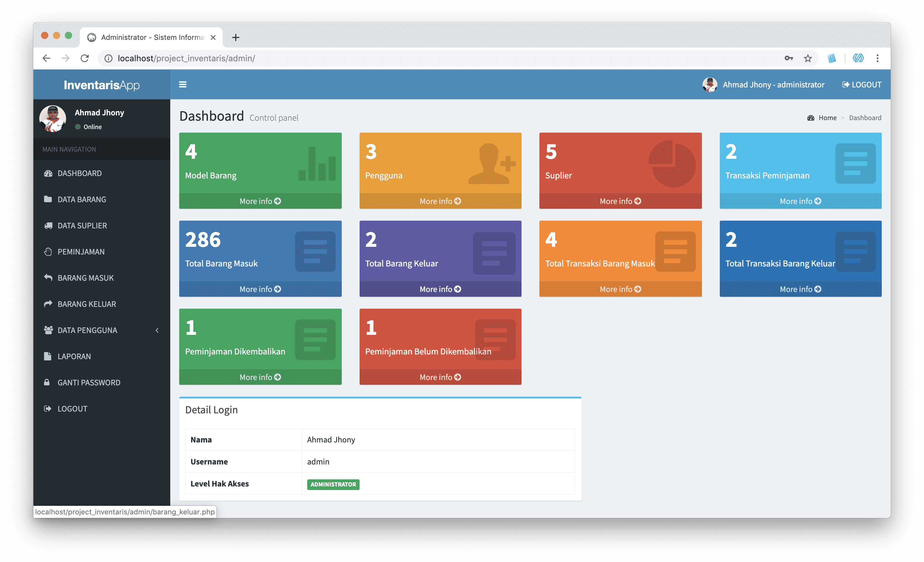The width and height of the screenshot is (924, 562).
Task: Click the Laporan file icon
Action: pyautogui.click(x=47, y=356)
